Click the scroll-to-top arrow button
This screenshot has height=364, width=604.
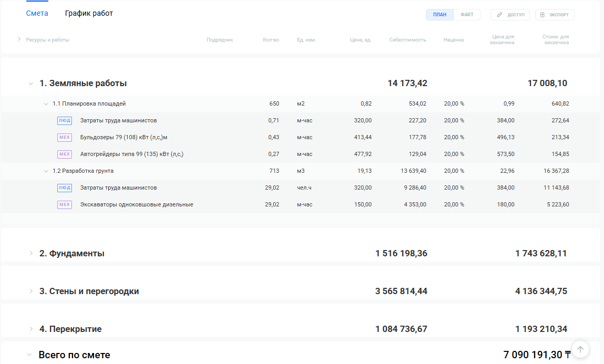pyautogui.click(x=580, y=349)
